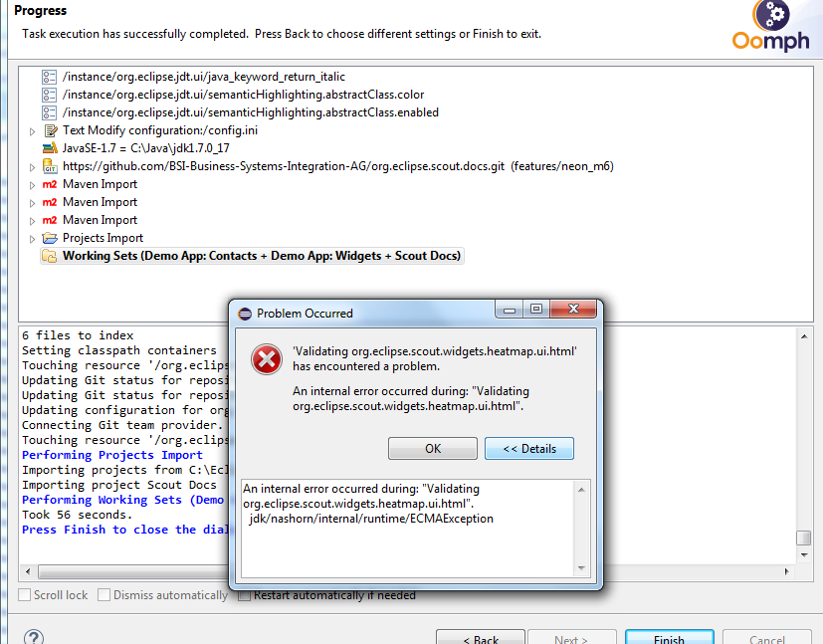This screenshot has height=644, width=823.
Task: Click 'Connecting Git team provider.' log line
Action: (x=122, y=425)
